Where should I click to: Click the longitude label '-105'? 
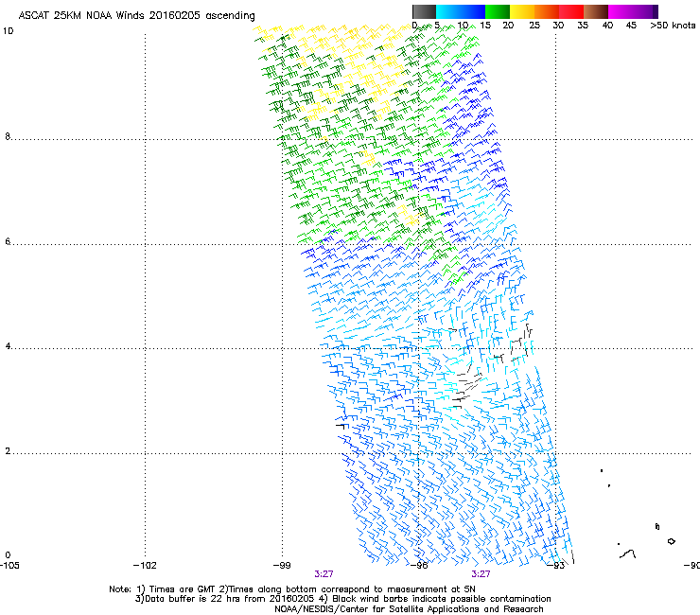point(9,566)
